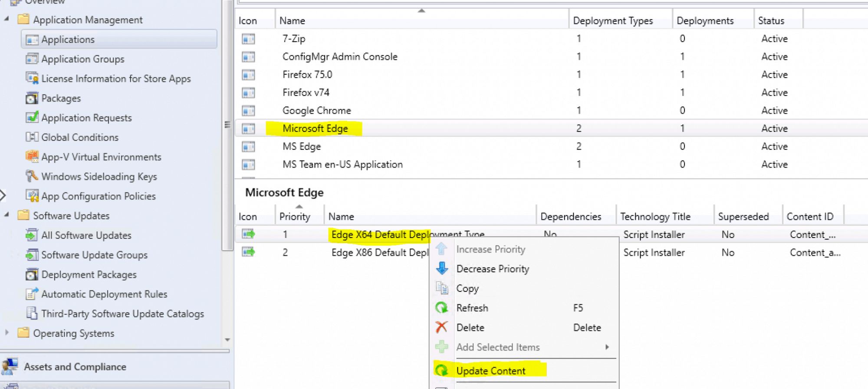The height and width of the screenshot is (389, 868).
Task: Click App-V Virtual Environments icon
Action: pyautogui.click(x=32, y=156)
